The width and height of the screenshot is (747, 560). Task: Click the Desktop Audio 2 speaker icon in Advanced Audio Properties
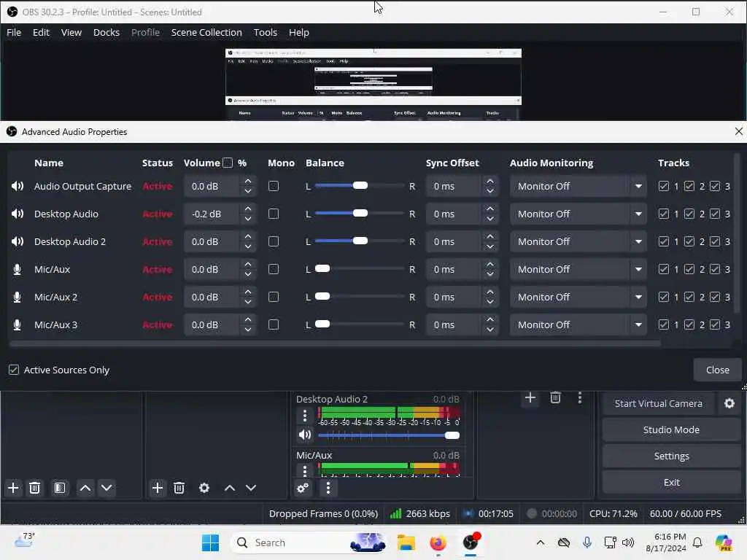[x=18, y=241]
